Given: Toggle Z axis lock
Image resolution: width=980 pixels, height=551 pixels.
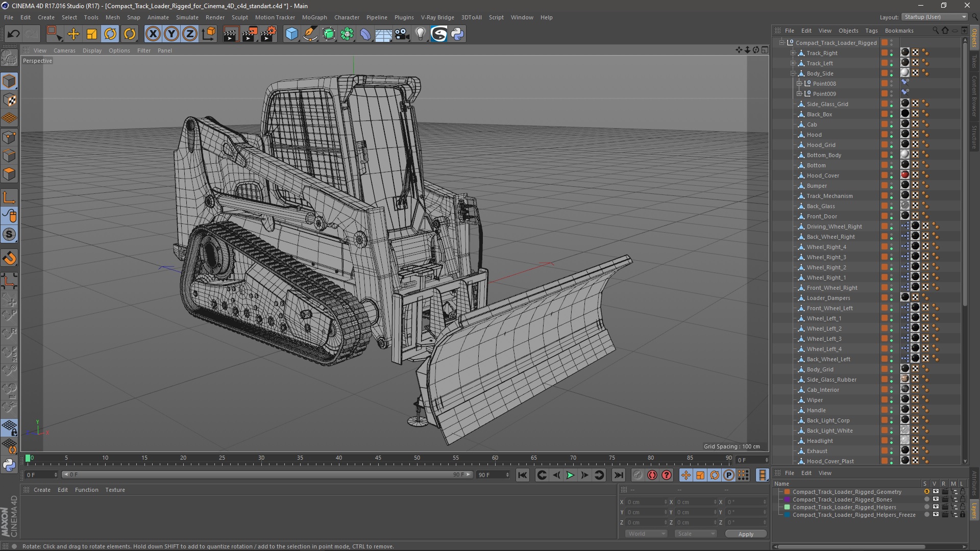Looking at the screenshot, I should pyautogui.click(x=190, y=34).
